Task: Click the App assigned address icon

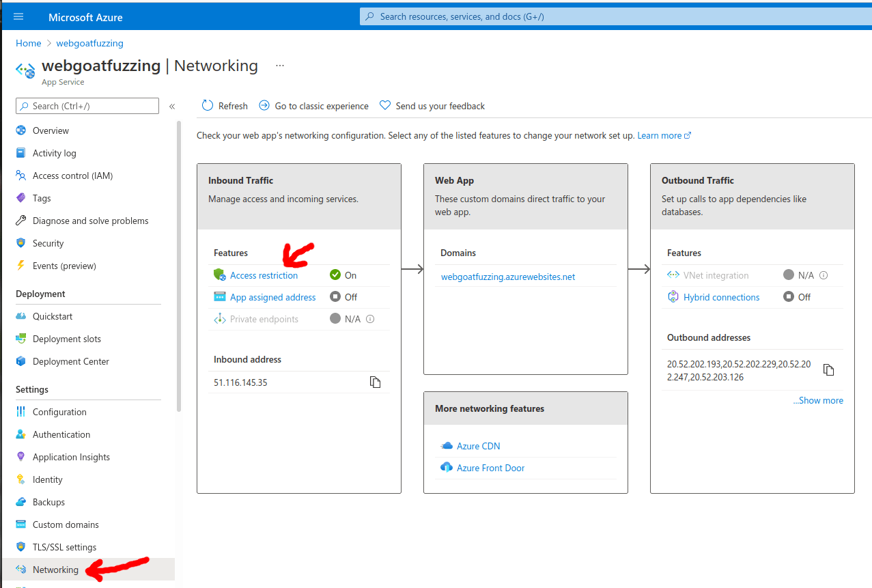Action: click(x=219, y=297)
